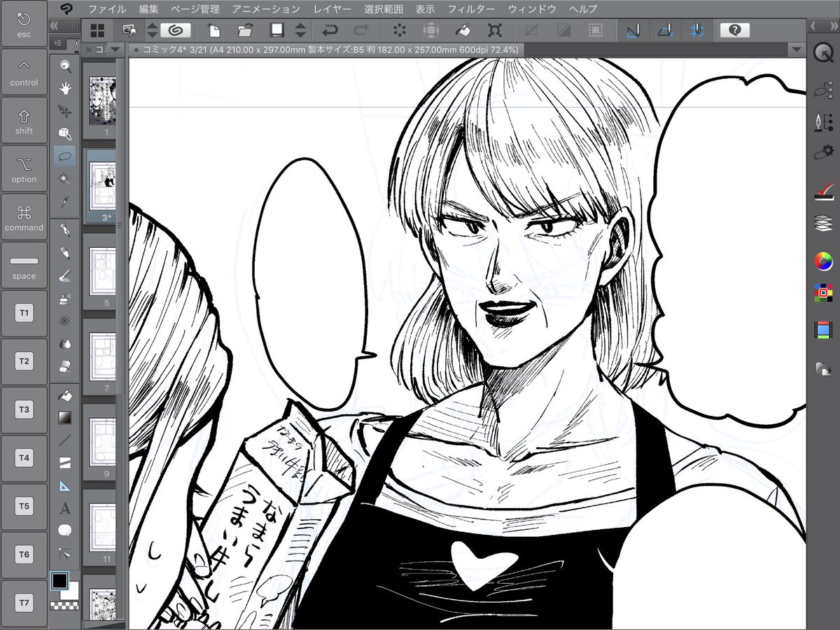
Task: Open the ファイル menu
Action: click(x=107, y=9)
